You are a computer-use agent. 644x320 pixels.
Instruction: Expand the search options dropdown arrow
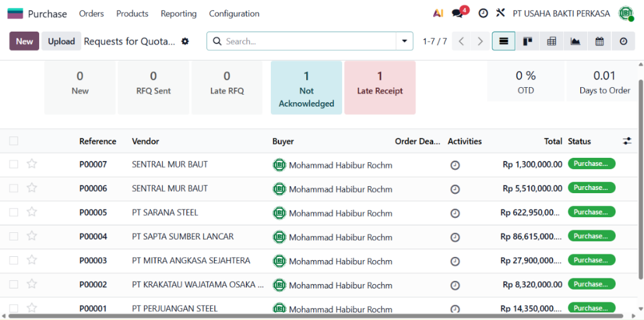point(404,42)
